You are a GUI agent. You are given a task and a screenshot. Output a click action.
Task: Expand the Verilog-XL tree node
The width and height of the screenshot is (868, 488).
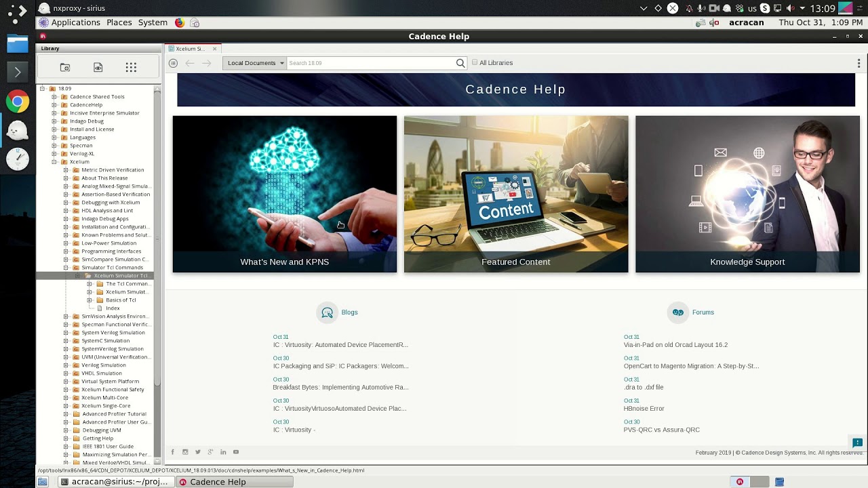(54, 154)
